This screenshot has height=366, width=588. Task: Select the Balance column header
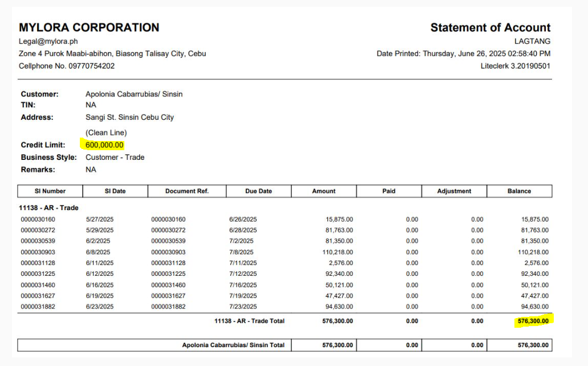(519, 191)
